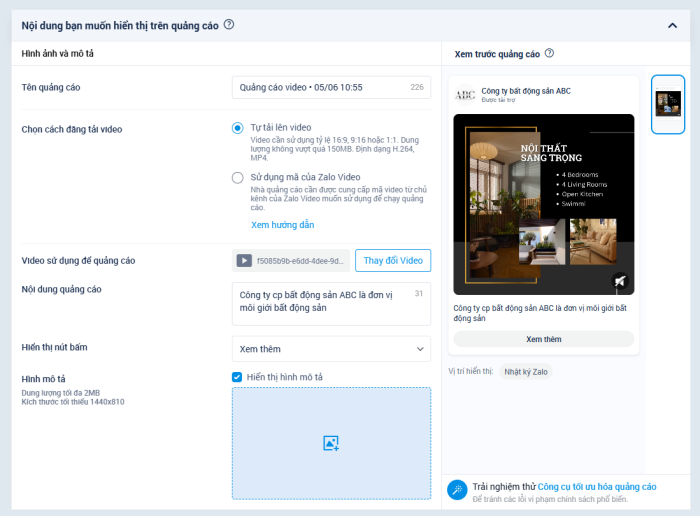
Task: Click 'Công ty bất động sản ABC' title
Action: 526,91
